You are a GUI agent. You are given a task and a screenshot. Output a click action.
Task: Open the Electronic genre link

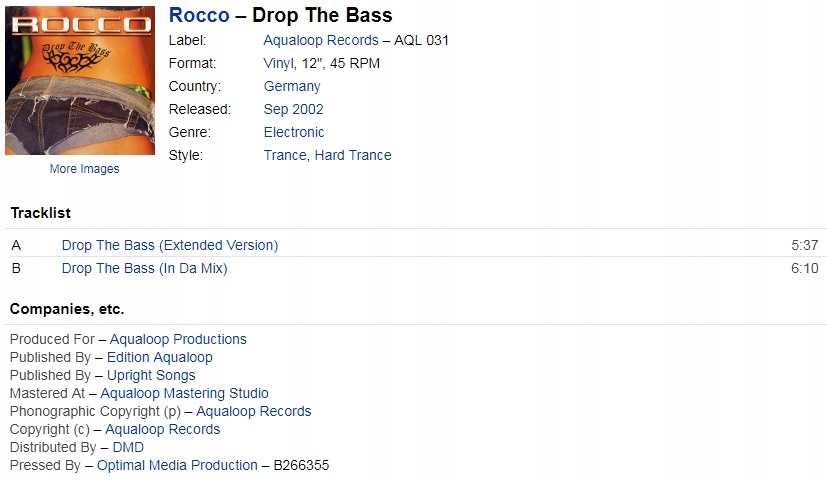click(294, 132)
